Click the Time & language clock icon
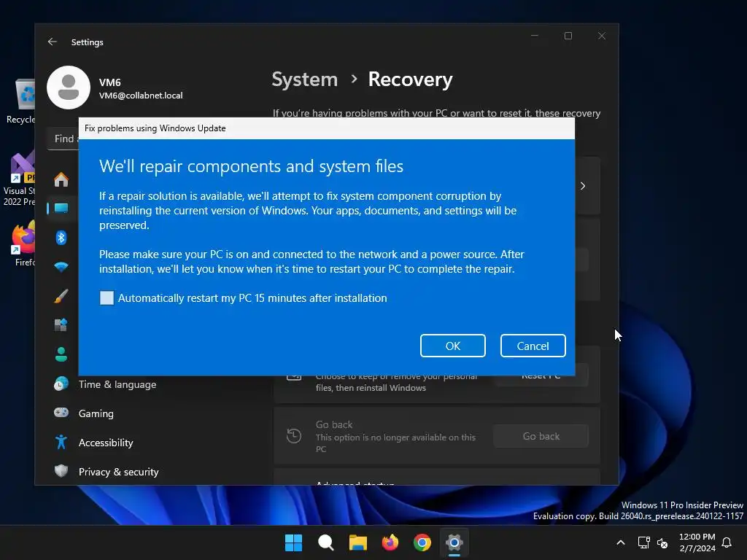Image resolution: width=747 pixels, height=560 pixels. tap(61, 384)
